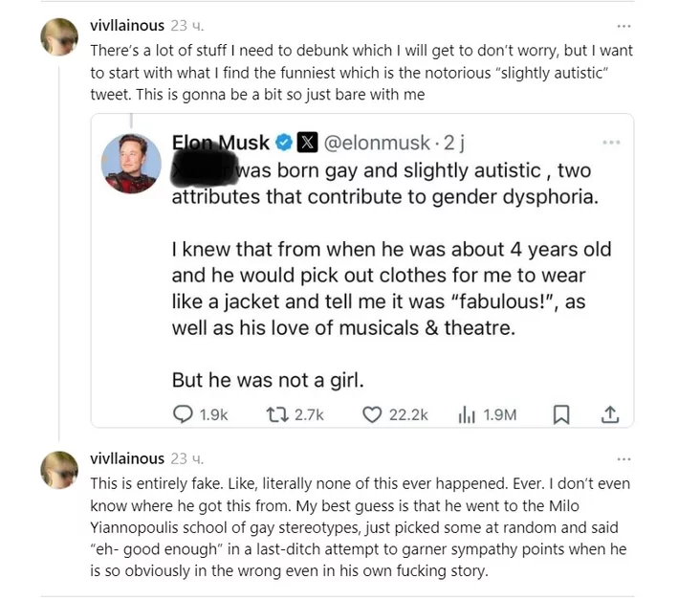The image size is (700, 601).
Task: Click the "But he was not a girl." line
Action: pos(268,380)
